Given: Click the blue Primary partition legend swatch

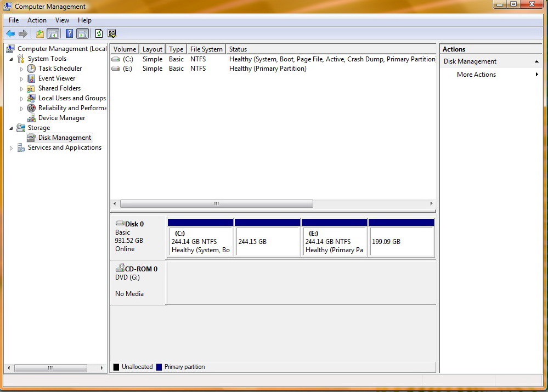Looking at the screenshot, I should 159,367.
